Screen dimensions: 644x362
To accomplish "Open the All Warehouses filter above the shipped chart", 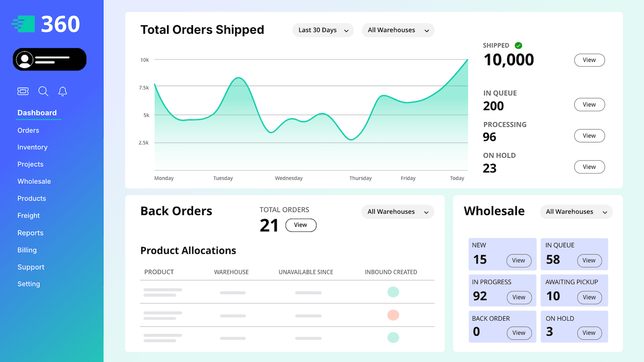I will tap(398, 30).
